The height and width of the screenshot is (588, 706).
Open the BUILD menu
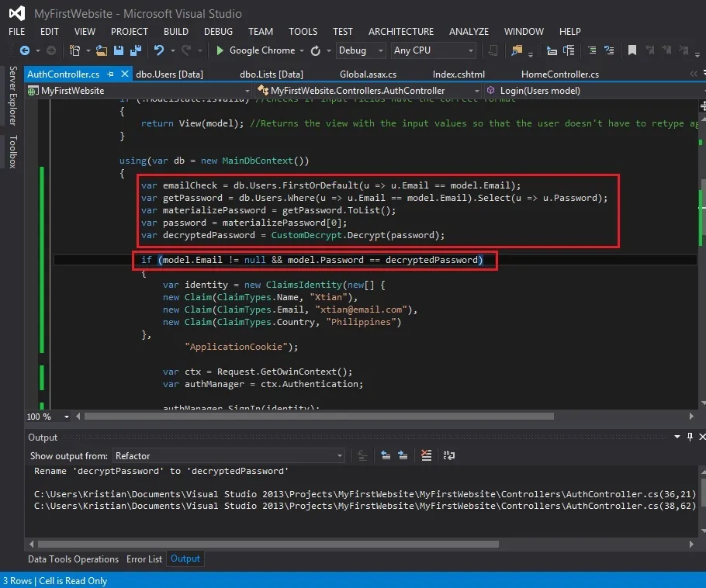pos(176,32)
